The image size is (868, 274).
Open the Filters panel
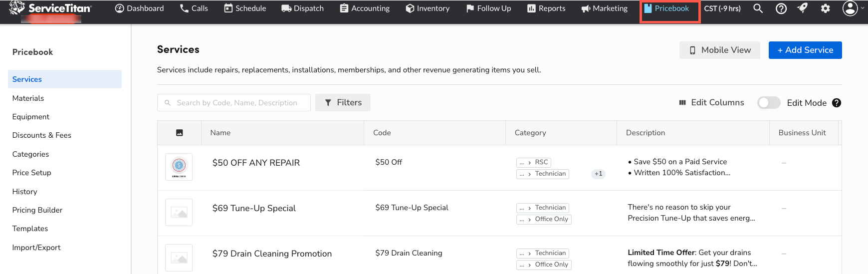click(343, 102)
